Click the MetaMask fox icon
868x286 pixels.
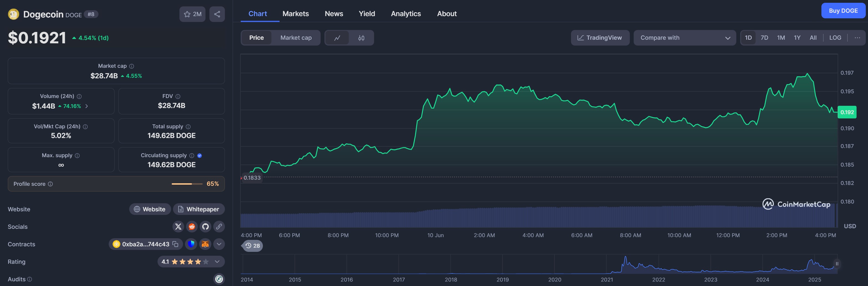point(205,244)
